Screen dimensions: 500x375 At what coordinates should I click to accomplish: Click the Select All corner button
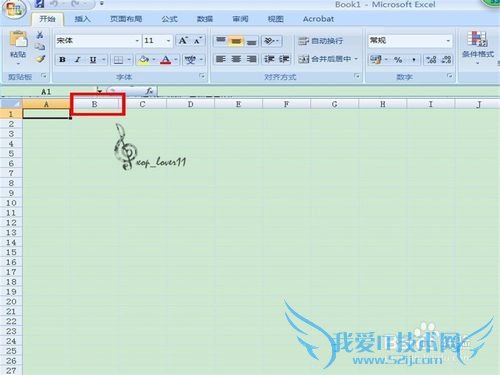tap(11, 104)
